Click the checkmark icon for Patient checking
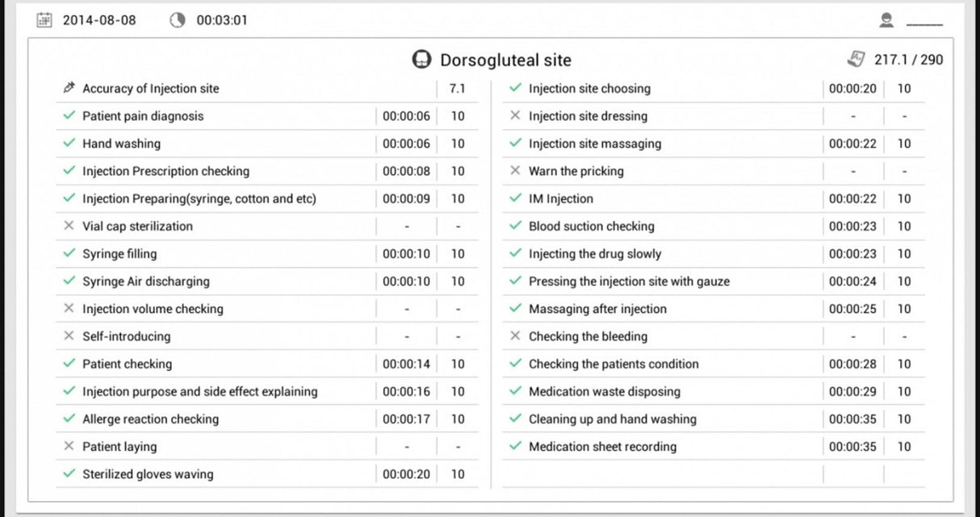980x517 pixels. (67, 364)
